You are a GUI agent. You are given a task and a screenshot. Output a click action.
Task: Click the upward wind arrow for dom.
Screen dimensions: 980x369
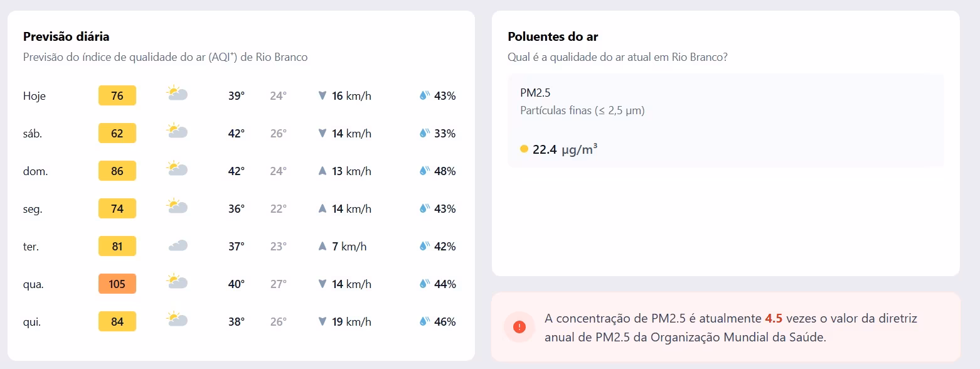tap(322, 171)
